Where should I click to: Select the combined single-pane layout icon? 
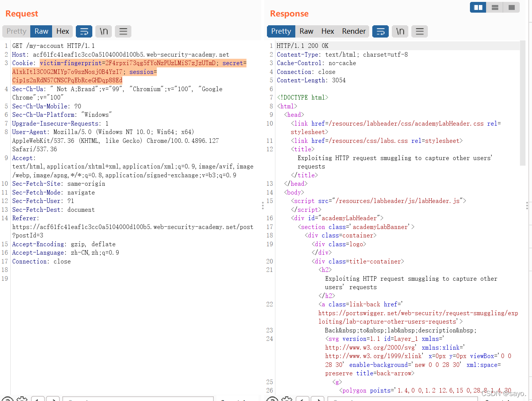tap(511, 7)
